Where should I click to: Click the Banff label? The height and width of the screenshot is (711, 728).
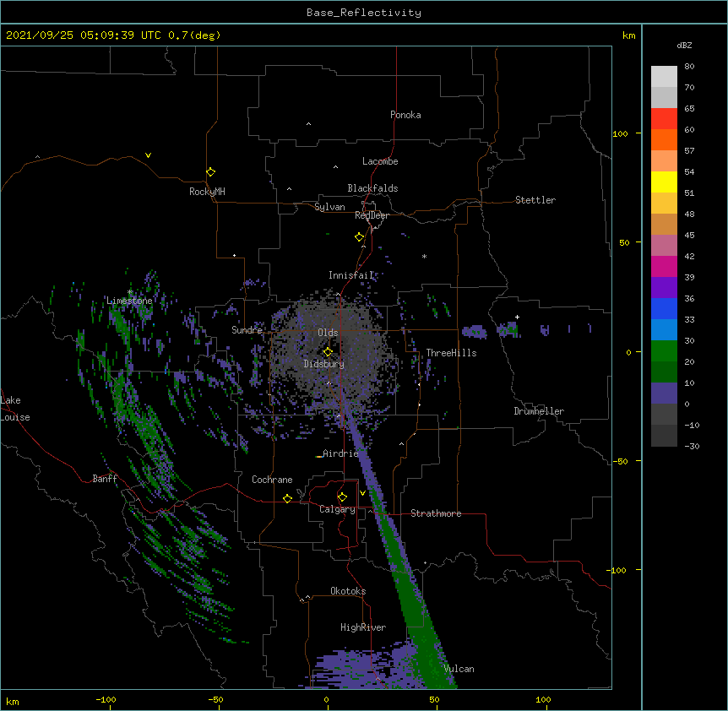(x=105, y=479)
